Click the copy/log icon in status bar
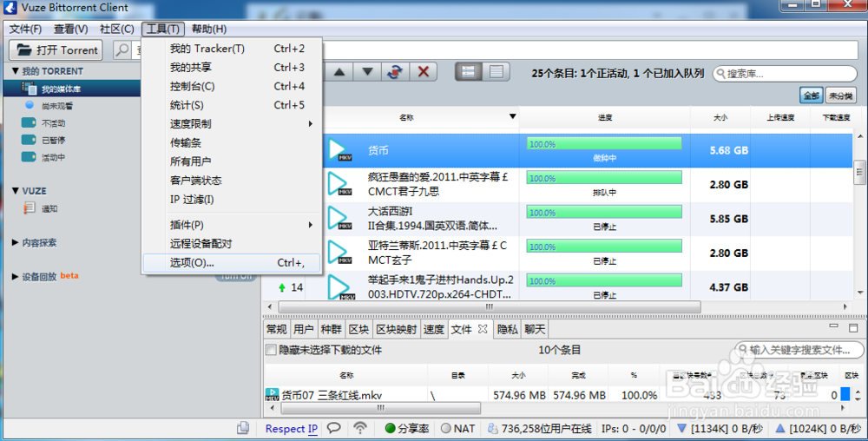Image resolution: width=868 pixels, height=441 pixels. tap(242, 428)
